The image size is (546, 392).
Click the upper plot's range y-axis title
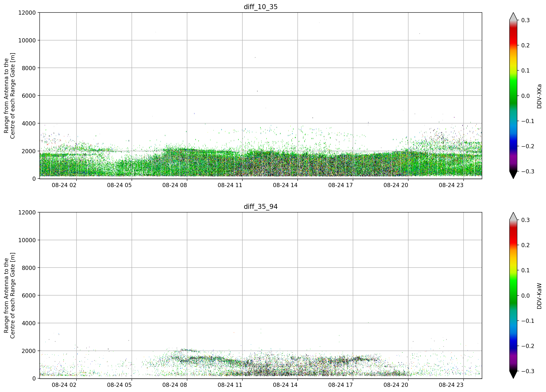pos(9,96)
